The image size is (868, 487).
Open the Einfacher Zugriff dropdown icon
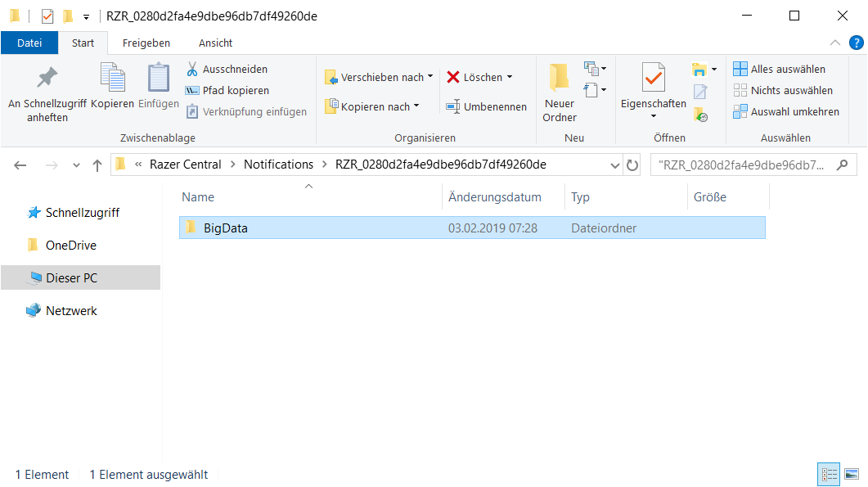click(x=595, y=90)
